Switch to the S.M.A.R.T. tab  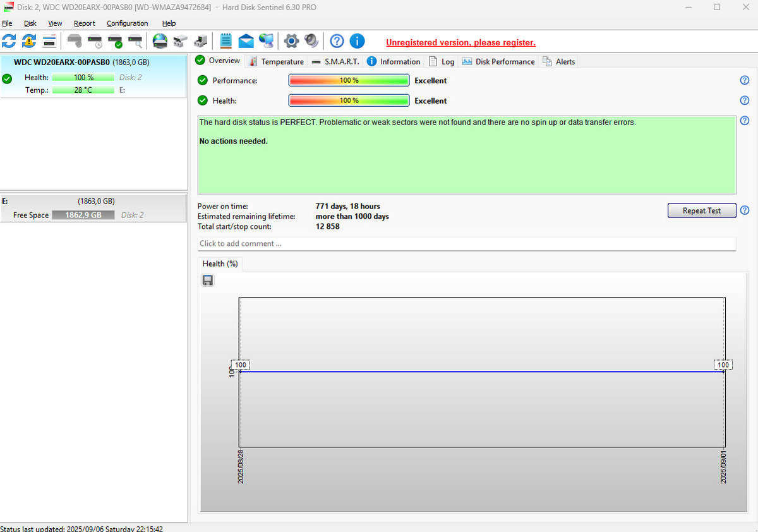point(336,61)
